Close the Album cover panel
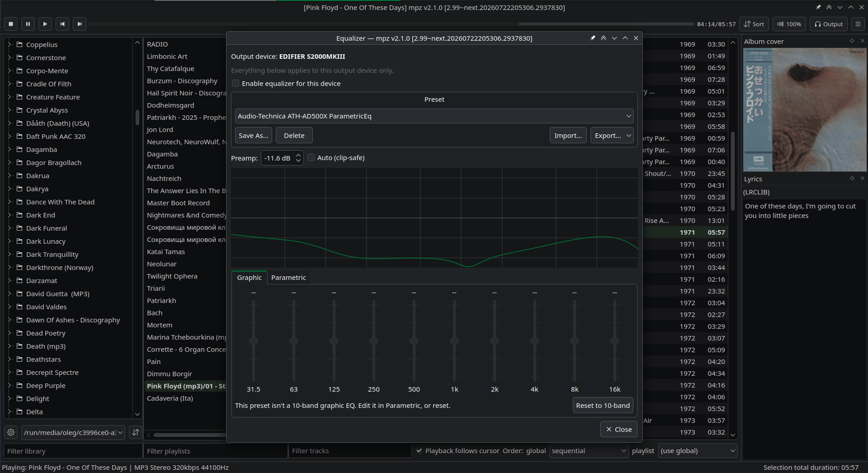 (862, 41)
